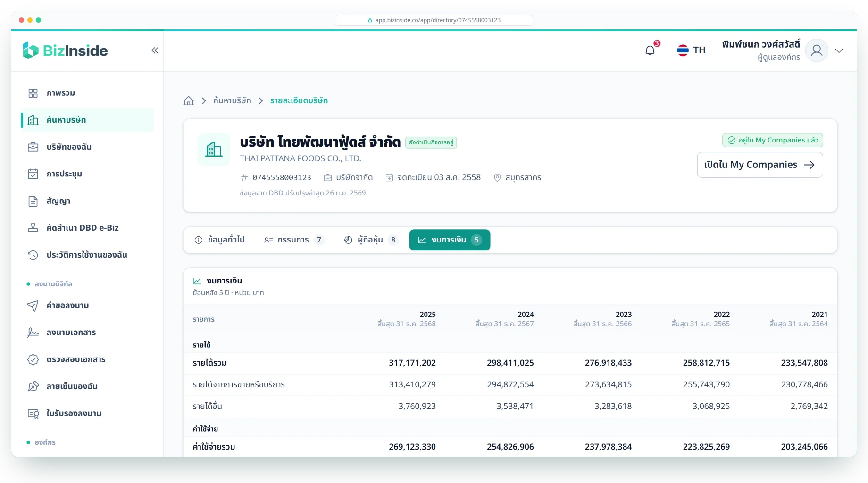Click the อยู่ใน My Companies แล้ว badge
The width and height of the screenshot is (868, 483).
coord(773,140)
